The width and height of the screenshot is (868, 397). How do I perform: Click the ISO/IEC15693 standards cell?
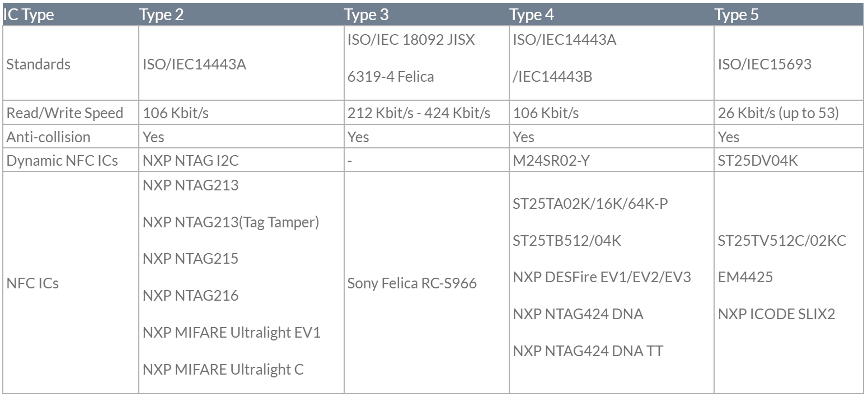(x=764, y=64)
